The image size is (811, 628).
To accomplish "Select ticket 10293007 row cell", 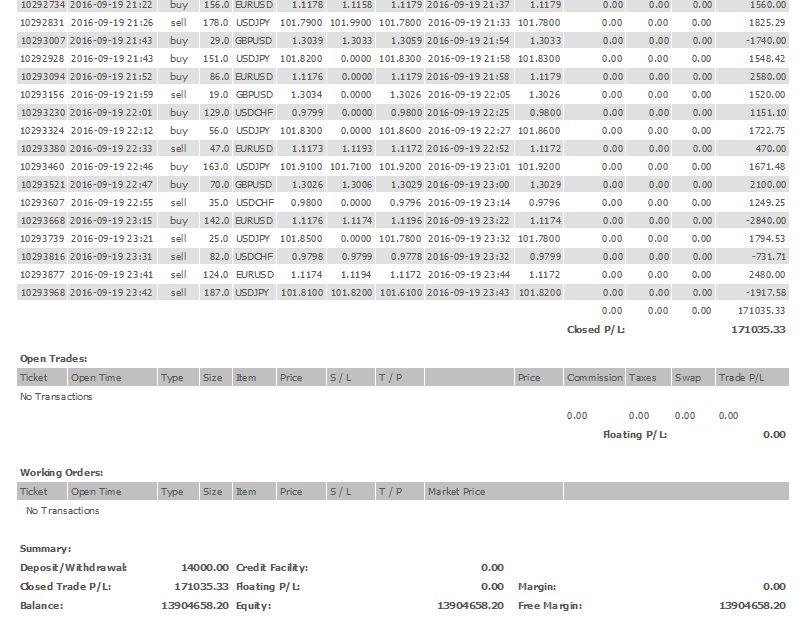I will [x=41, y=40].
